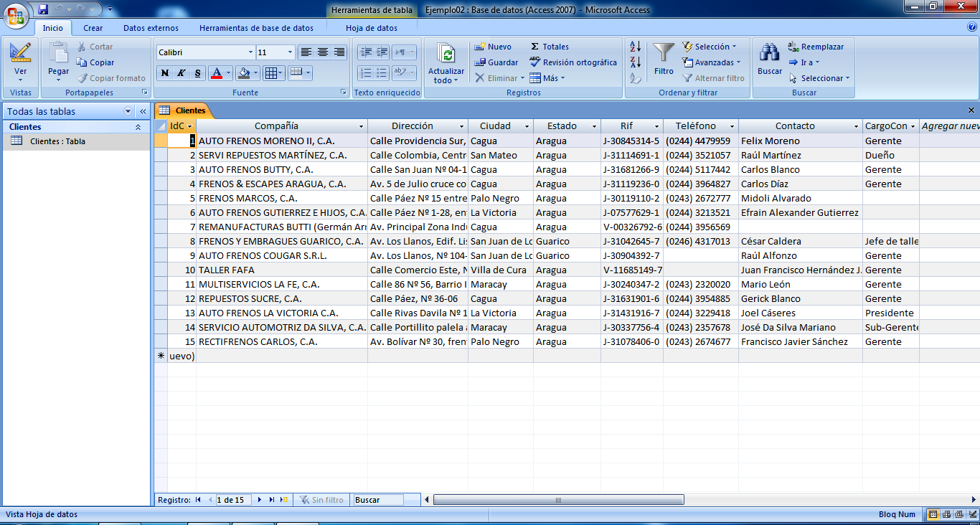The width and height of the screenshot is (980, 525).
Task: Open the gridlines button
Action: (x=273, y=73)
